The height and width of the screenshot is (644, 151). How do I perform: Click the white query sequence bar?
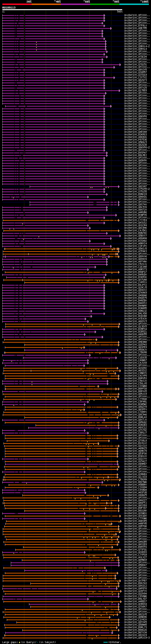pos(62,10)
